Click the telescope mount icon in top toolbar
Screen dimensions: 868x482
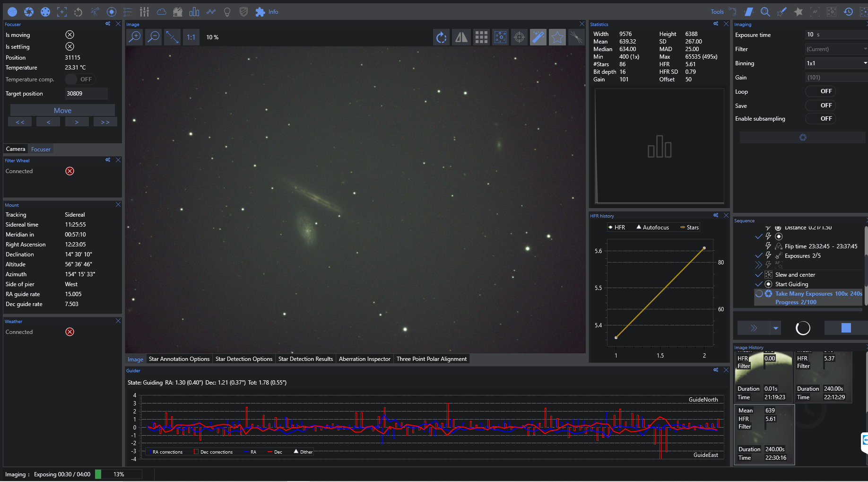[x=95, y=12]
